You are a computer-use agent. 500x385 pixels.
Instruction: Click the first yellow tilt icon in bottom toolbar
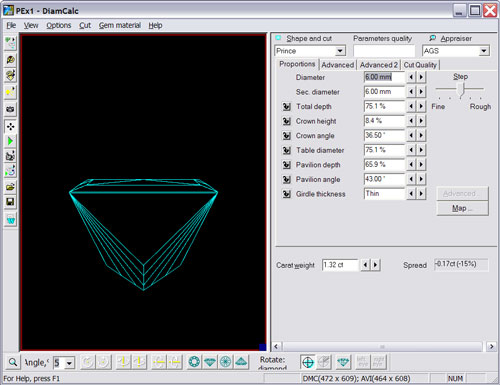[123, 362]
